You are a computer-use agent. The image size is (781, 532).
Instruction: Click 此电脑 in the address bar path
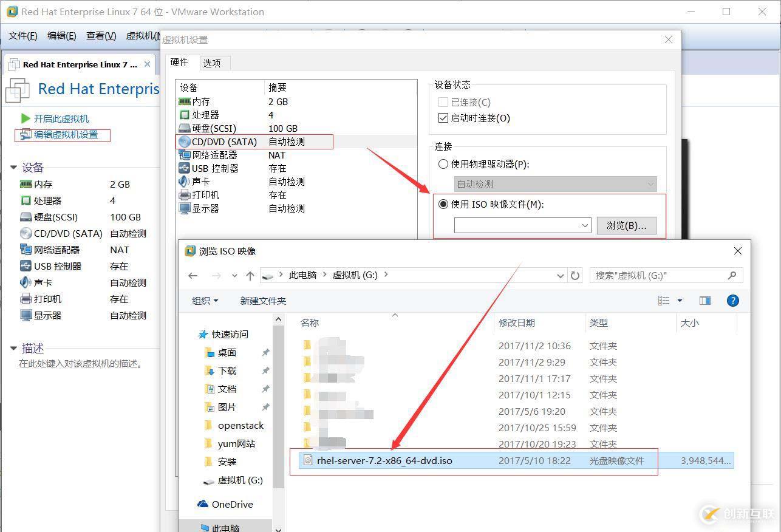(x=302, y=275)
